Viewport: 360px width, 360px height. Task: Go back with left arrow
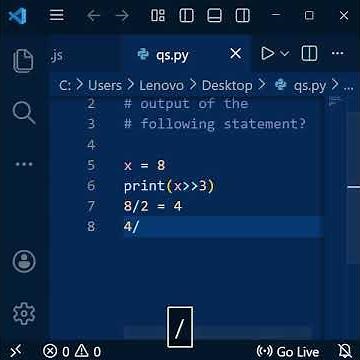(93, 16)
